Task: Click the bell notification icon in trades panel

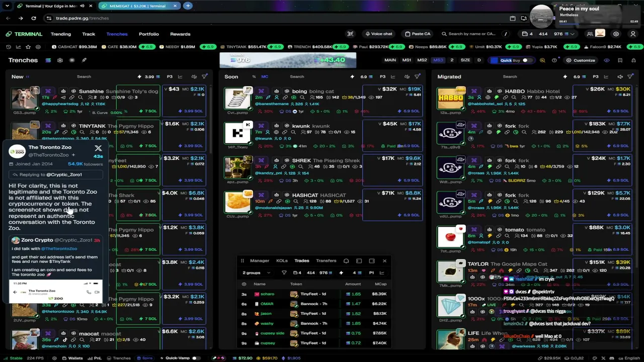Action: 346,261
